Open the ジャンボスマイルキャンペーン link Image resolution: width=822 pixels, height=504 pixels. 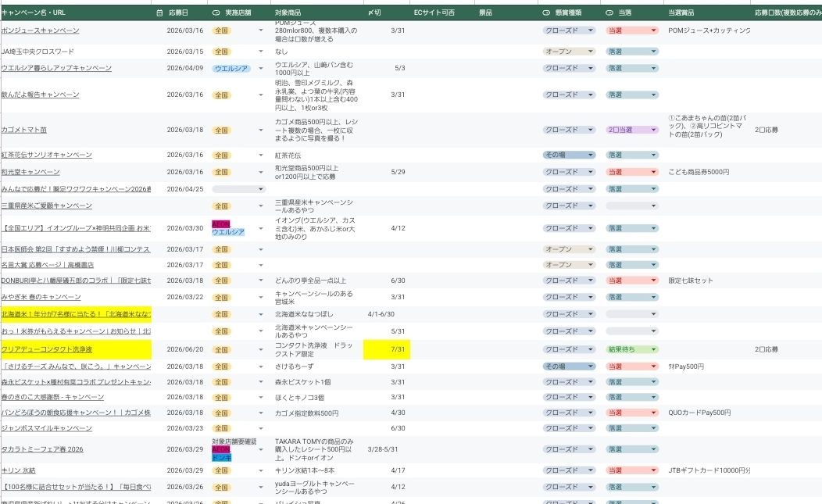(x=47, y=428)
